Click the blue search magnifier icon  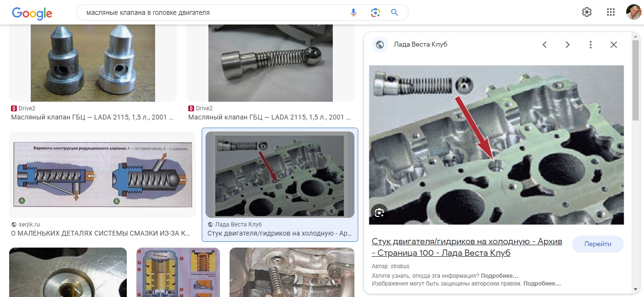coord(395,12)
